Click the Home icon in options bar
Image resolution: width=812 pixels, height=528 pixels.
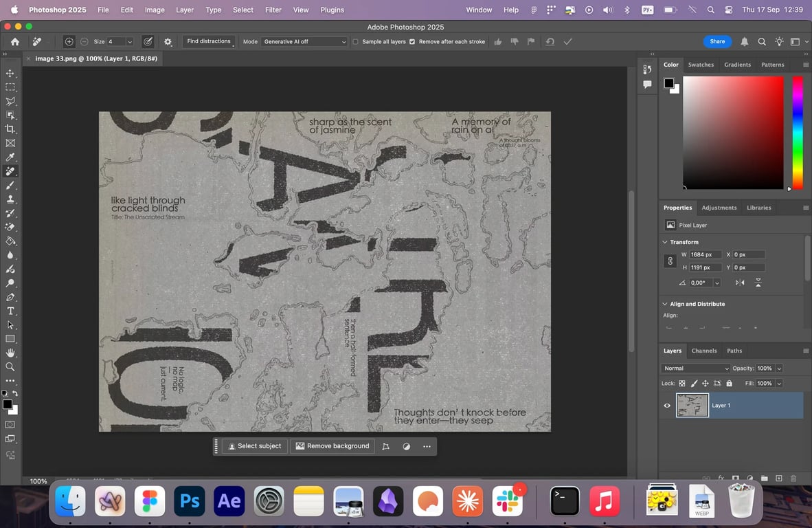click(x=15, y=42)
